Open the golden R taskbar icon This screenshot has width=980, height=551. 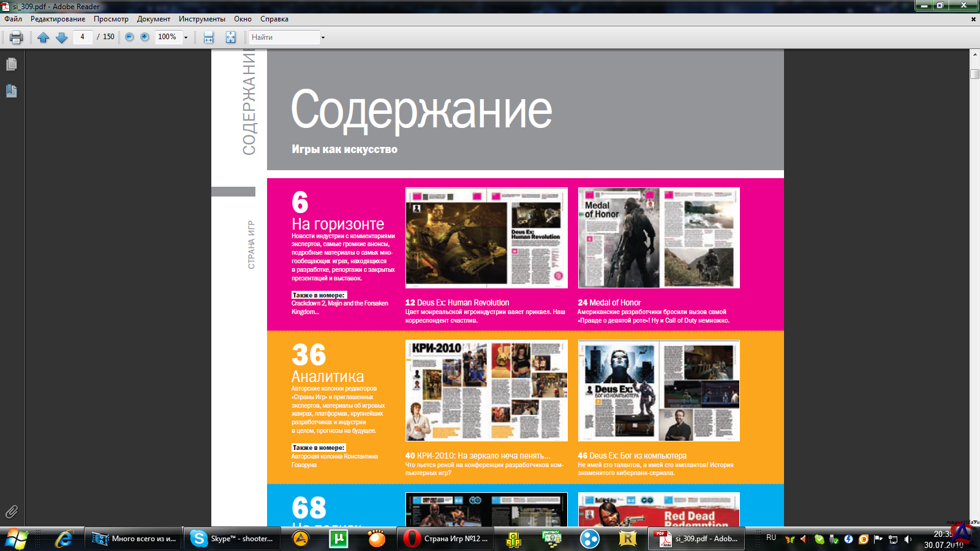coord(628,539)
